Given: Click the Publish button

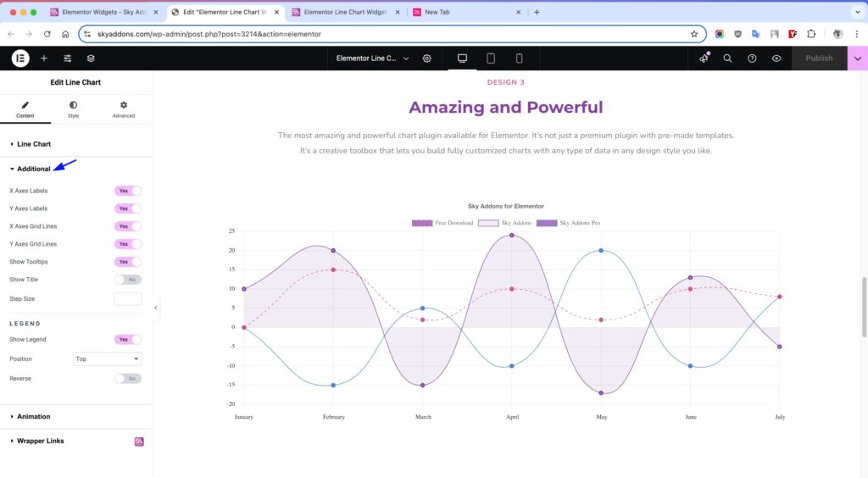Looking at the screenshot, I should click(820, 58).
